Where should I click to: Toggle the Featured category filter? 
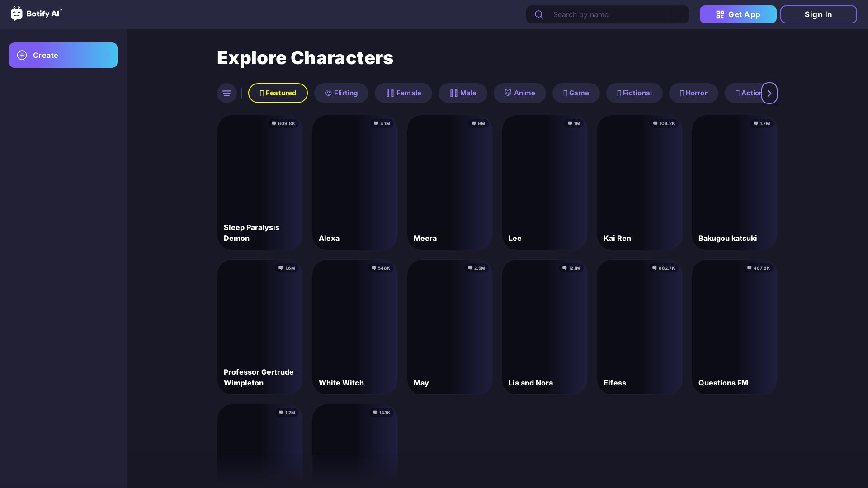[x=278, y=93]
